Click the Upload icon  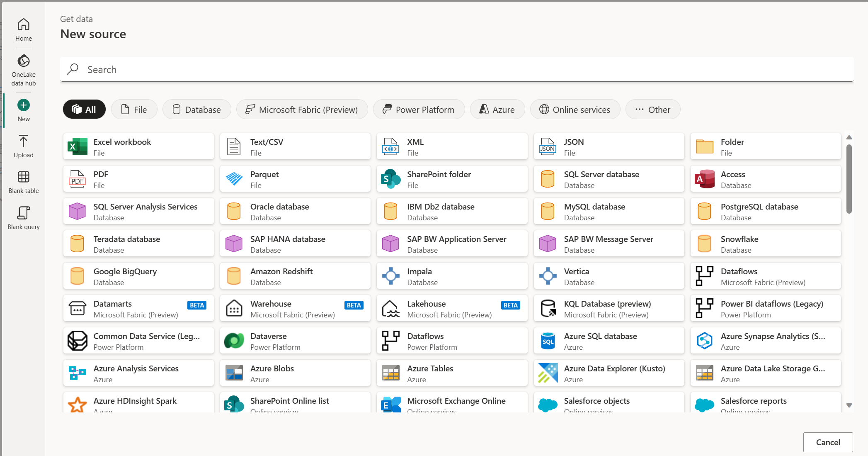pyautogui.click(x=24, y=146)
